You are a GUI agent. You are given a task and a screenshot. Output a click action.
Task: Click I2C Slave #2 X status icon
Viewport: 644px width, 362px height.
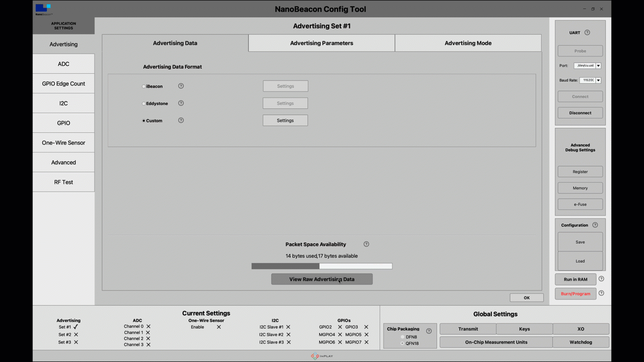click(288, 335)
